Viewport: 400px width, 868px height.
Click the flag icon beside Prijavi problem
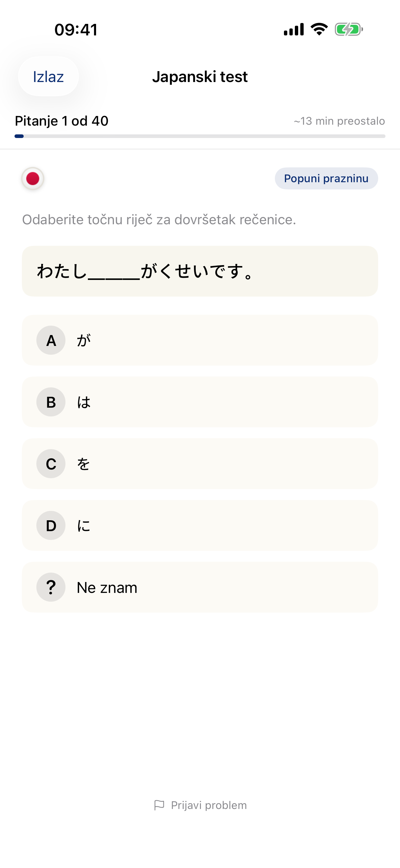[x=159, y=805]
